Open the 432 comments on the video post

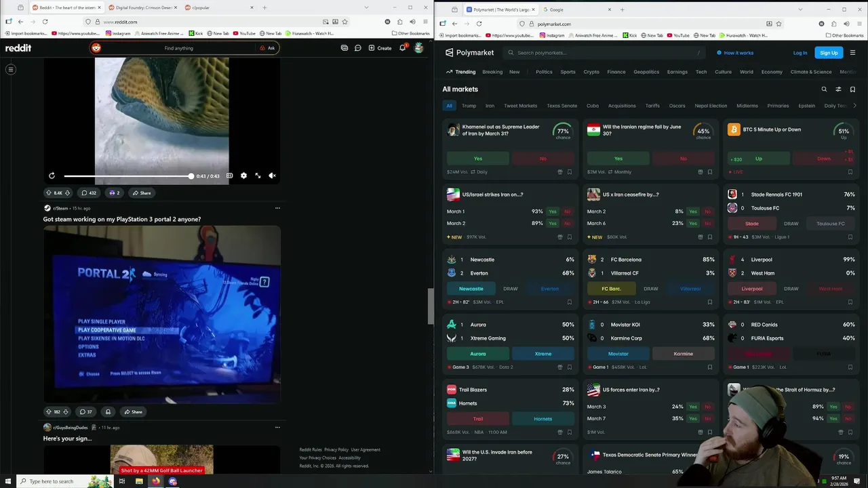[x=88, y=193]
